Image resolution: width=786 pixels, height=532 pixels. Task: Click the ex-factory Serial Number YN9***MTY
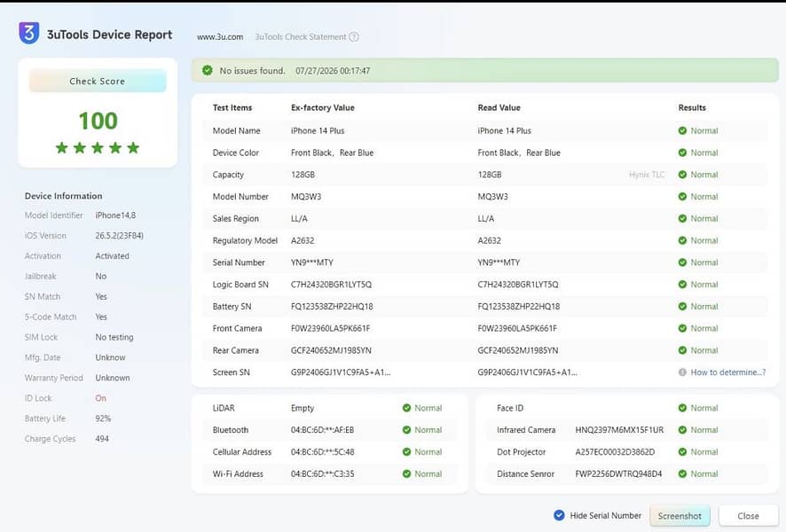pos(311,262)
